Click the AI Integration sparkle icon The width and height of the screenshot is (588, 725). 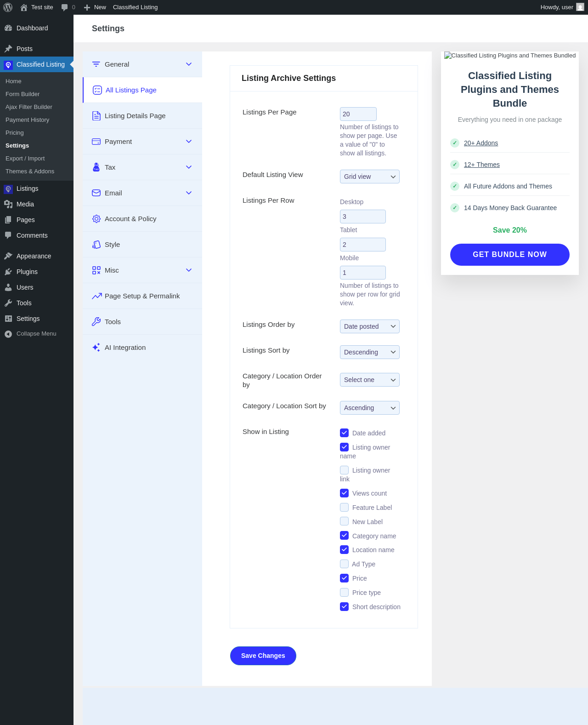[x=96, y=348]
